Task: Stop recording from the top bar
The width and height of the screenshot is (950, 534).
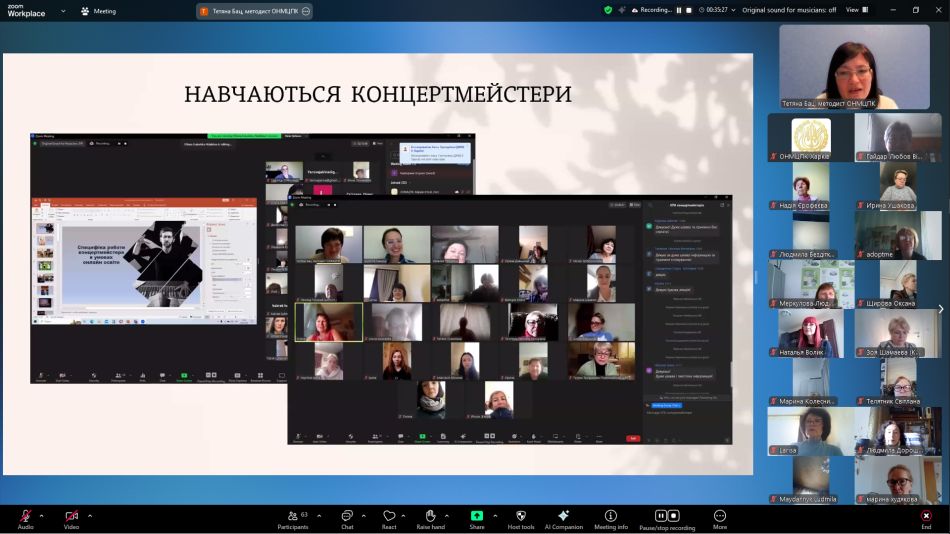Action: [x=689, y=10]
